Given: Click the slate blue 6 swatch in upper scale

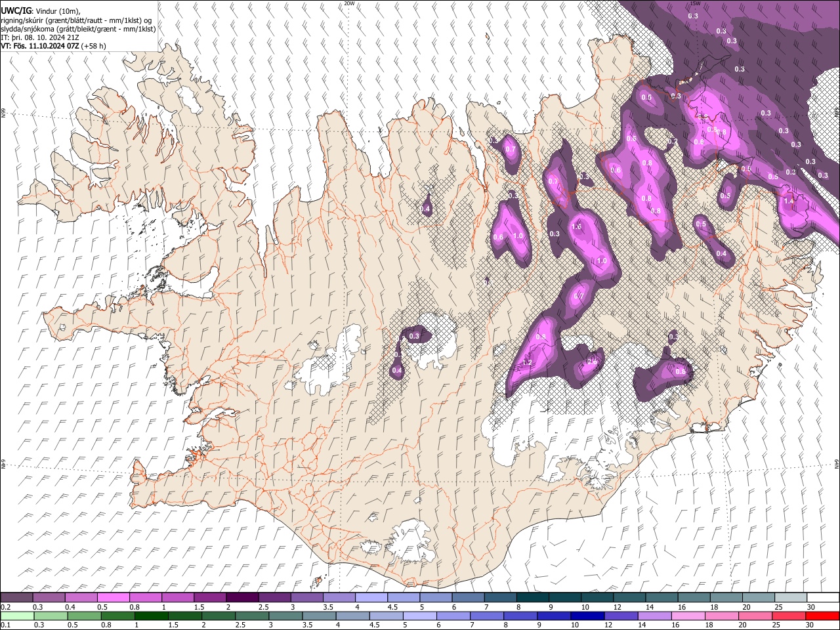Looking at the screenshot, I should (x=468, y=598).
